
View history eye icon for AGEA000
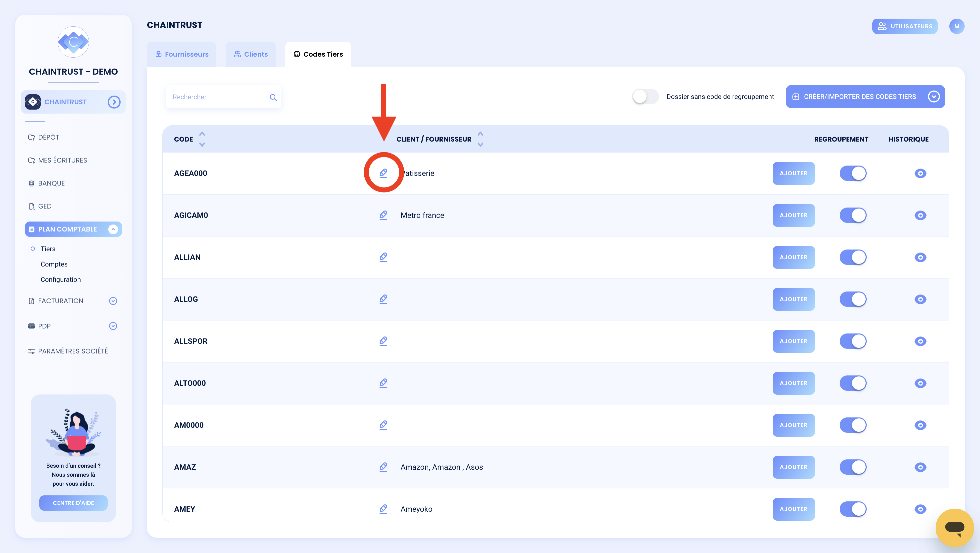[920, 174]
